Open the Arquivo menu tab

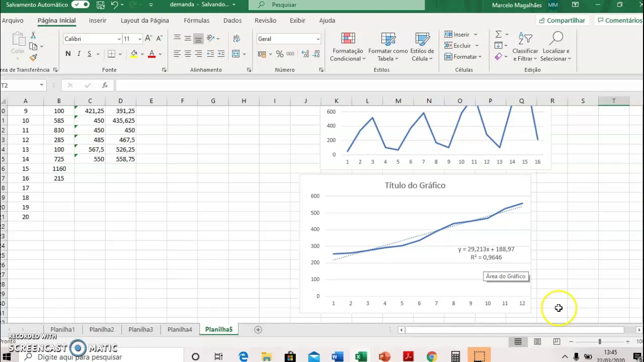[13, 21]
